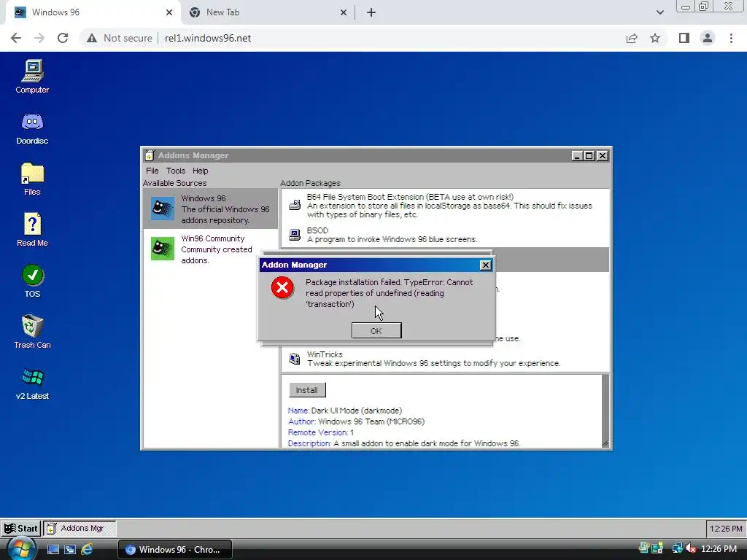
Task: Click the Not secure warning icon
Action: [x=92, y=38]
